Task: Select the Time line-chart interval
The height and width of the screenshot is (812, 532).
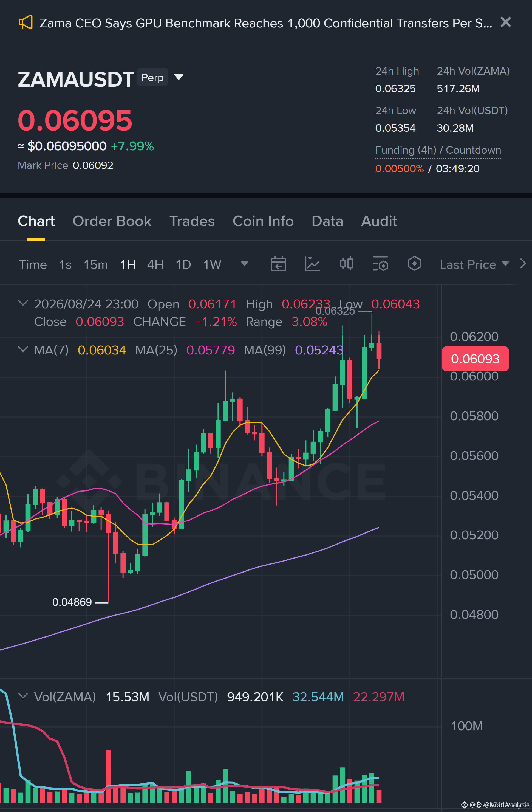Action: [33, 264]
